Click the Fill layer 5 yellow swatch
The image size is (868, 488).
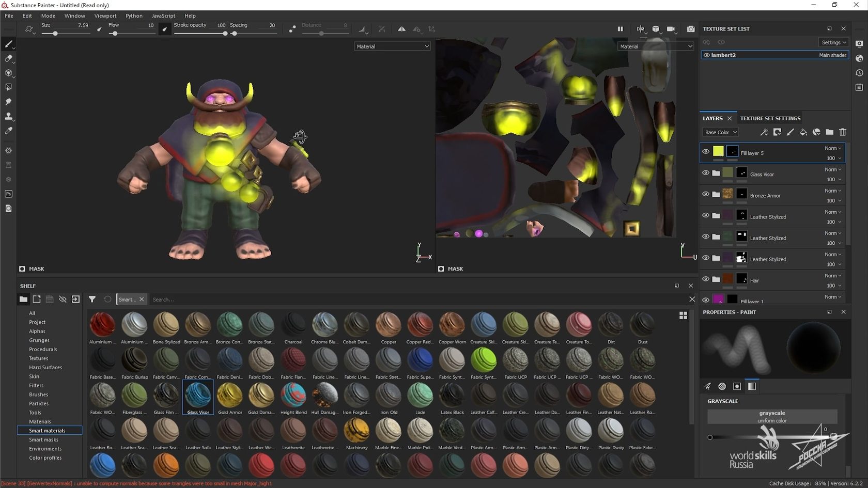[718, 151]
